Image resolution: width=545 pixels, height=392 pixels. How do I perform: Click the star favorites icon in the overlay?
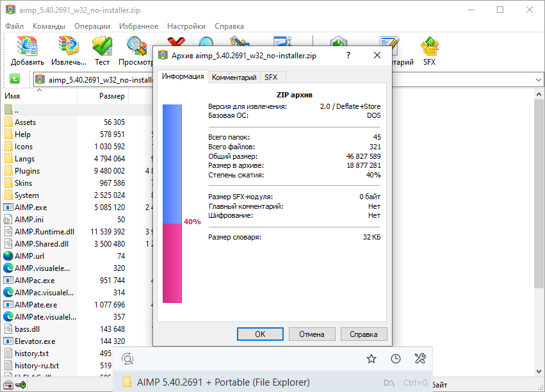click(371, 359)
